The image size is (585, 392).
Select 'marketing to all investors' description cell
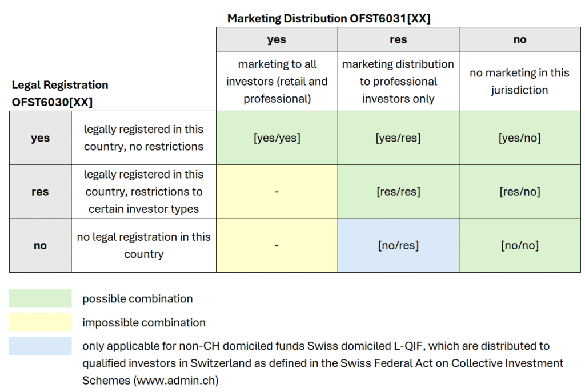(277, 82)
